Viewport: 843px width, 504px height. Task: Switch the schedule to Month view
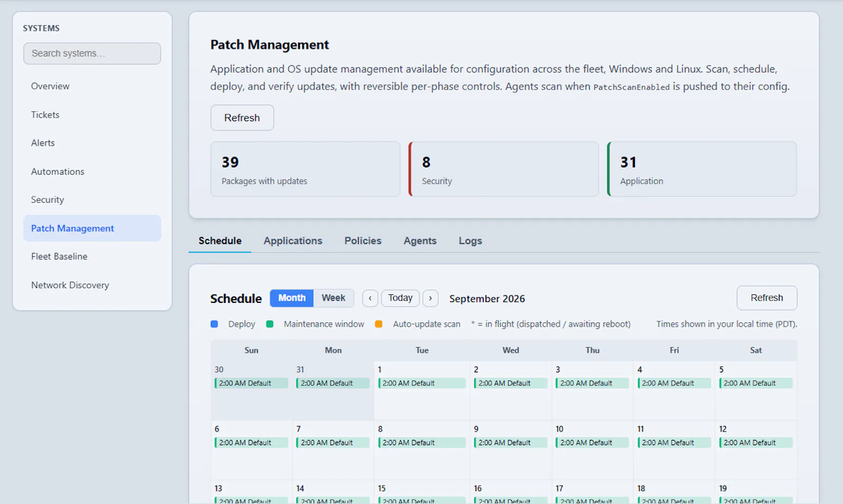click(x=292, y=298)
